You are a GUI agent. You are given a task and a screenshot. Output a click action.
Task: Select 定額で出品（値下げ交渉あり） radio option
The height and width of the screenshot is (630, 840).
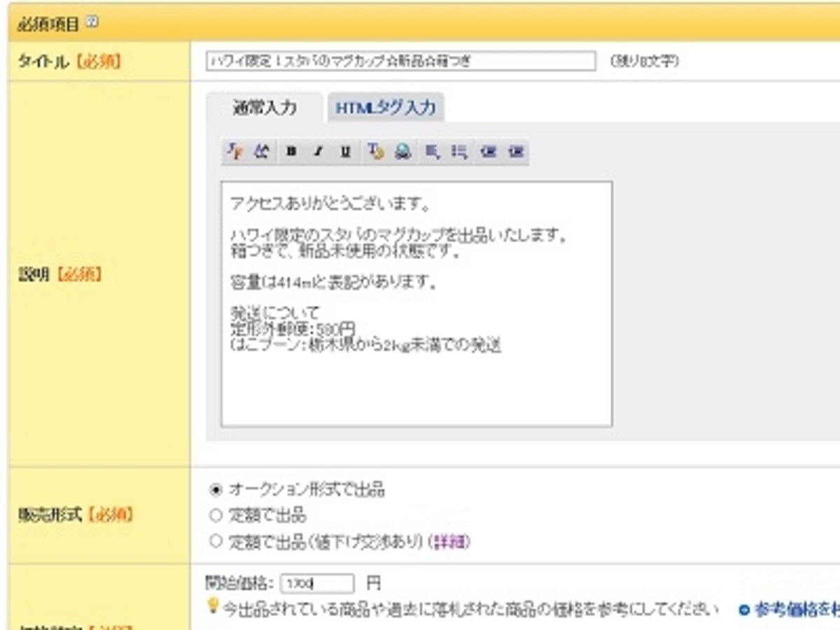click(x=216, y=541)
